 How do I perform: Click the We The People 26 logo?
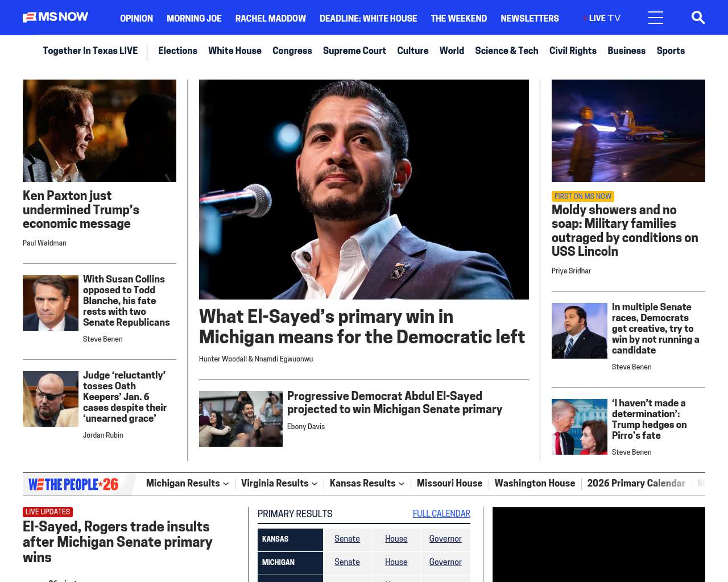click(73, 484)
